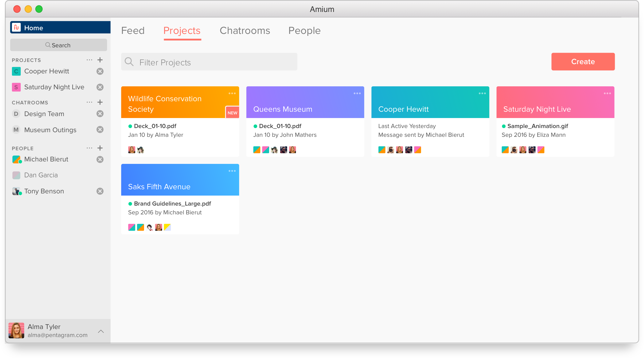Click the NEW badge on Wildlife card
Image resolution: width=644 pixels, height=358 pixels.
click(232, 113)
